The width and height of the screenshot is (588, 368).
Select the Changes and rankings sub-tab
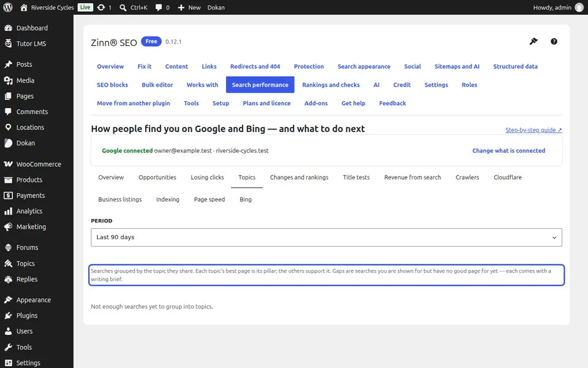(299, 177)
